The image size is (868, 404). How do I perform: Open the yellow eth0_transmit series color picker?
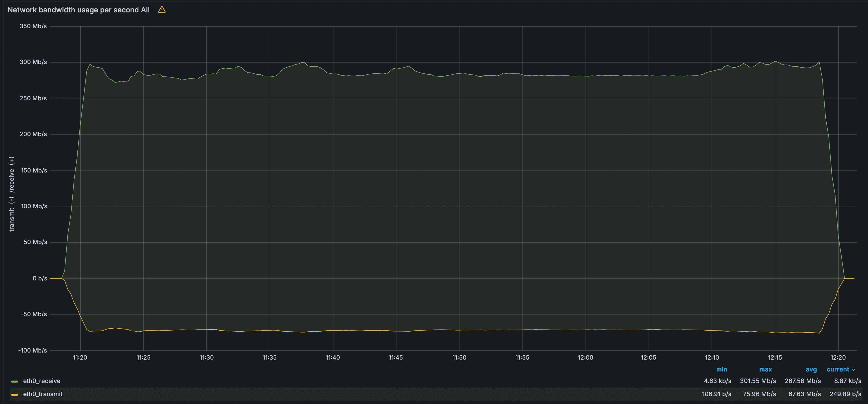(x=14, y=394)
